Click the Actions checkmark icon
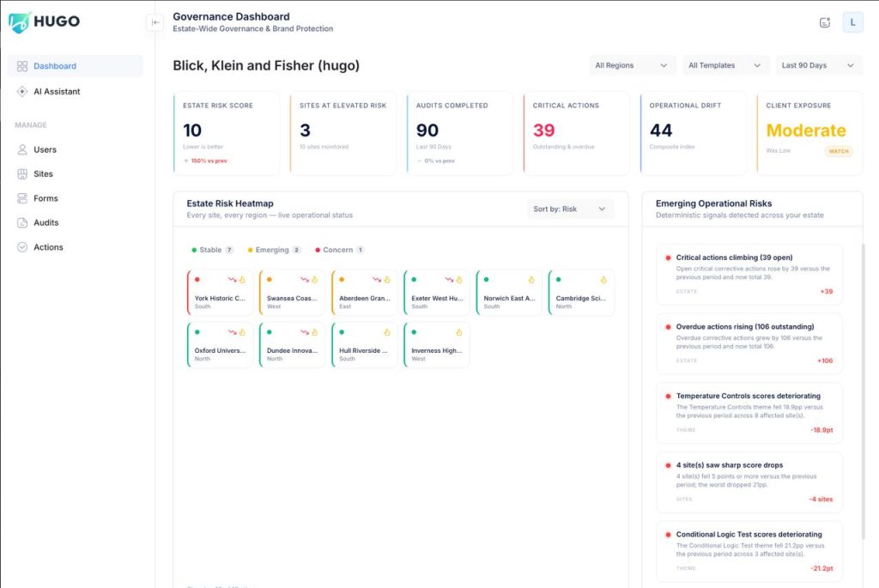The height and width of the screenshot is (588, 879). [x=21, y=247]
